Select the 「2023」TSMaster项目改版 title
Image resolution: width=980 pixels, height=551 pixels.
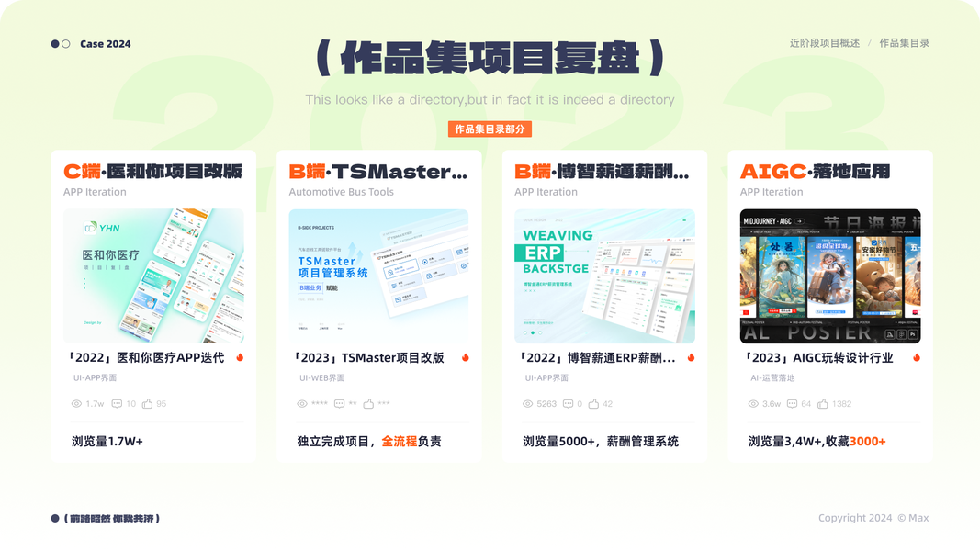pos(367,358)
